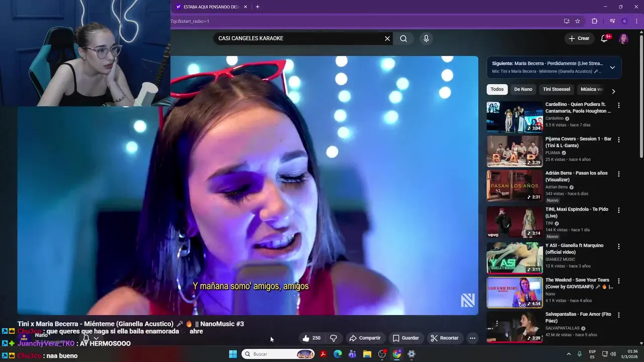The height and width of the screenshot is (362, 644).
Task: Open the Windows Start menu
Action: pos(233,354)
